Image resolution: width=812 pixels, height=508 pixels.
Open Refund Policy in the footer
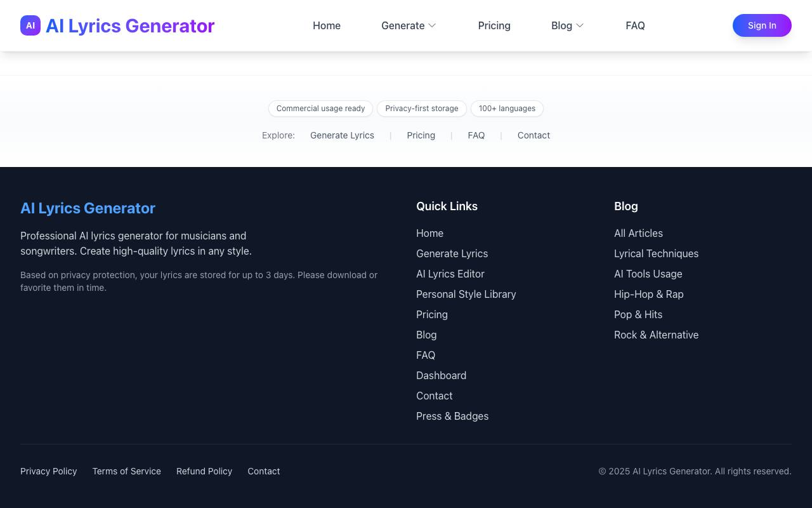click(x=204, y=471)
